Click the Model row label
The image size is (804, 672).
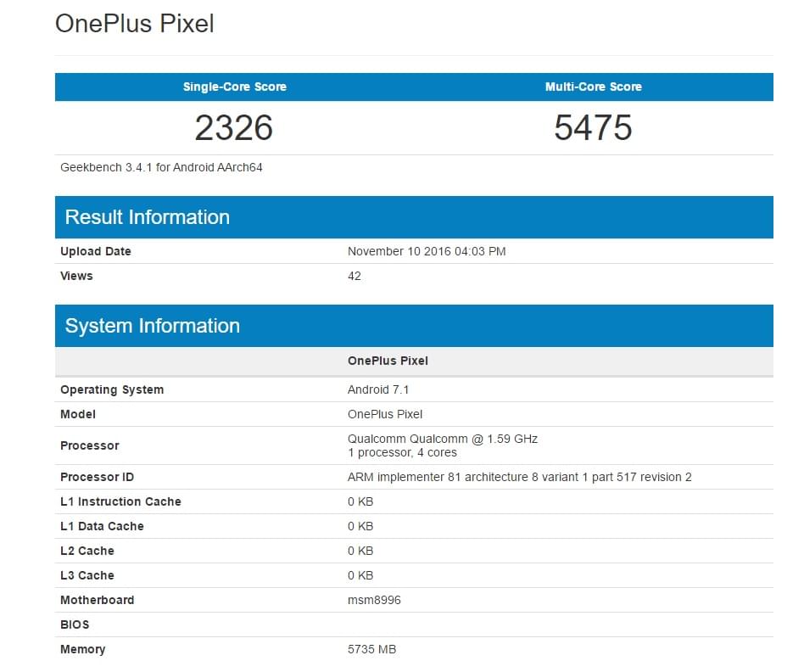coord(78,415)
